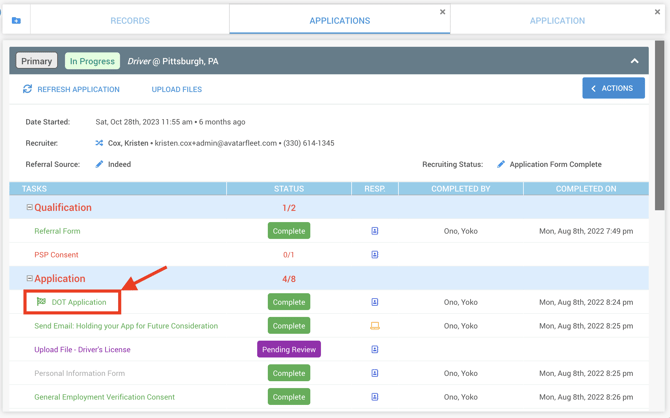Edit Referral Source using pencil icon
The width and height of the screenshot is (670, 418).
click(x=99, y=164)
